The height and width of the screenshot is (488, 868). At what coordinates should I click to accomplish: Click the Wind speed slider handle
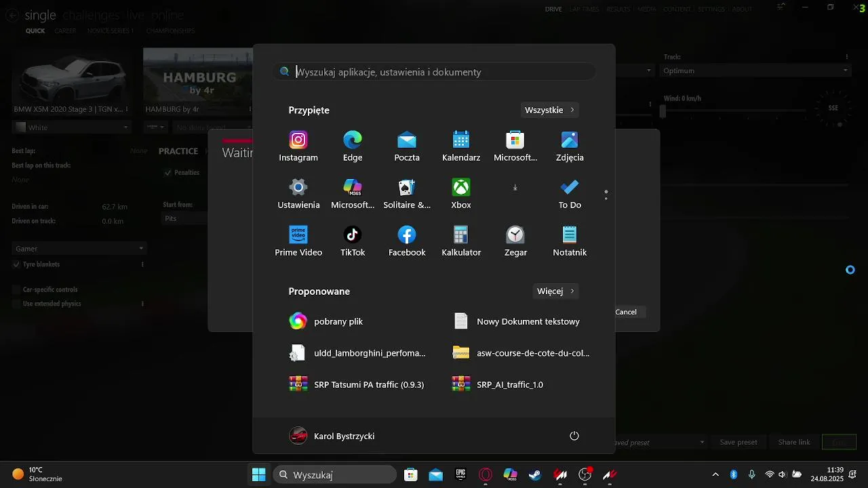(663, 112)
